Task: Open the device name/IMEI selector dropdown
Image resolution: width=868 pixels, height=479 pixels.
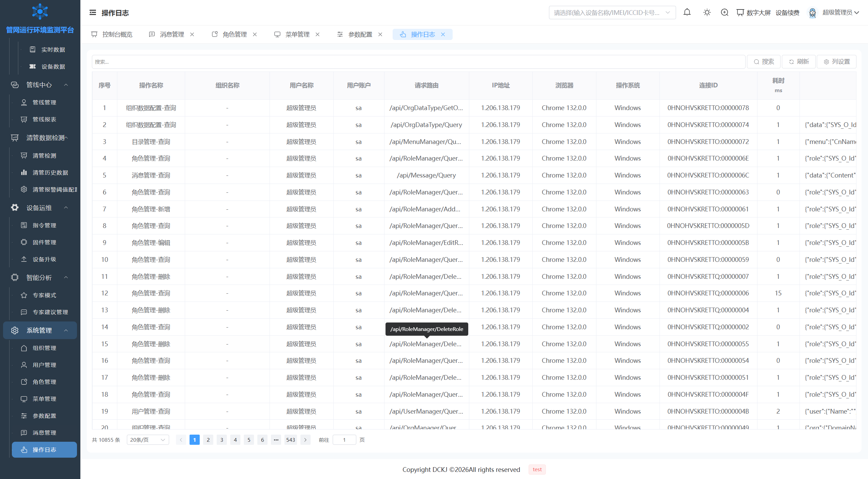Action: [x=612, y=13]
